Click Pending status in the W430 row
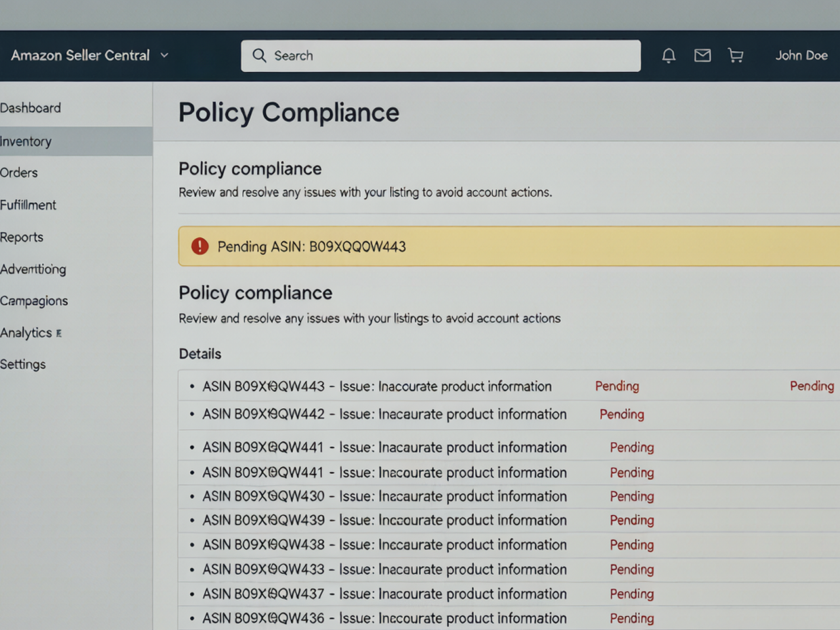Image resolution: width=840 pixels, height=630 pixels. (632, 496)
